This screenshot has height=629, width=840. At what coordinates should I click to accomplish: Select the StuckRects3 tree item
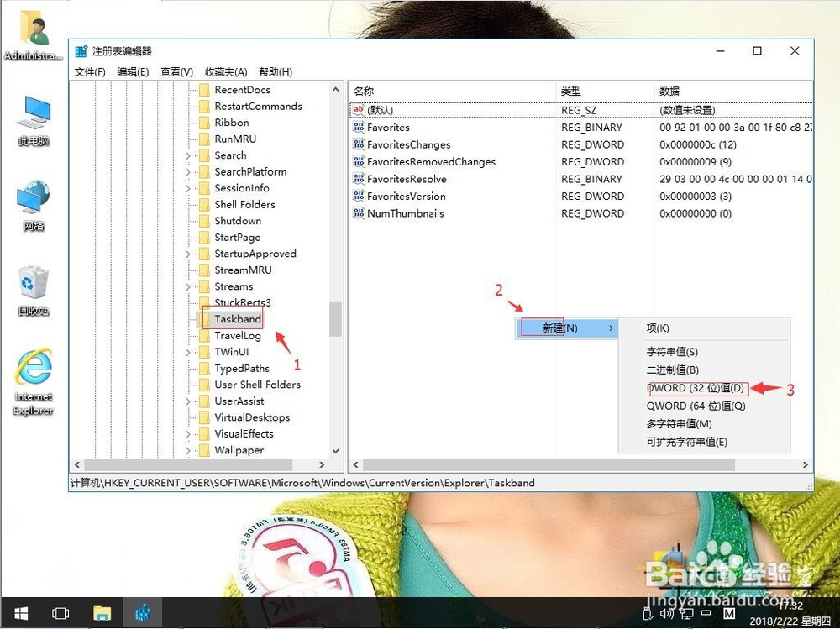[x=243, y=302]
